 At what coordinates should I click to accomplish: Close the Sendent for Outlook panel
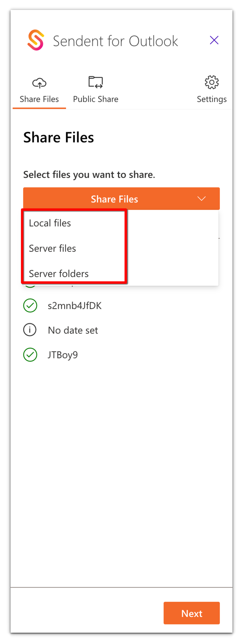click(x=214, y=40)
